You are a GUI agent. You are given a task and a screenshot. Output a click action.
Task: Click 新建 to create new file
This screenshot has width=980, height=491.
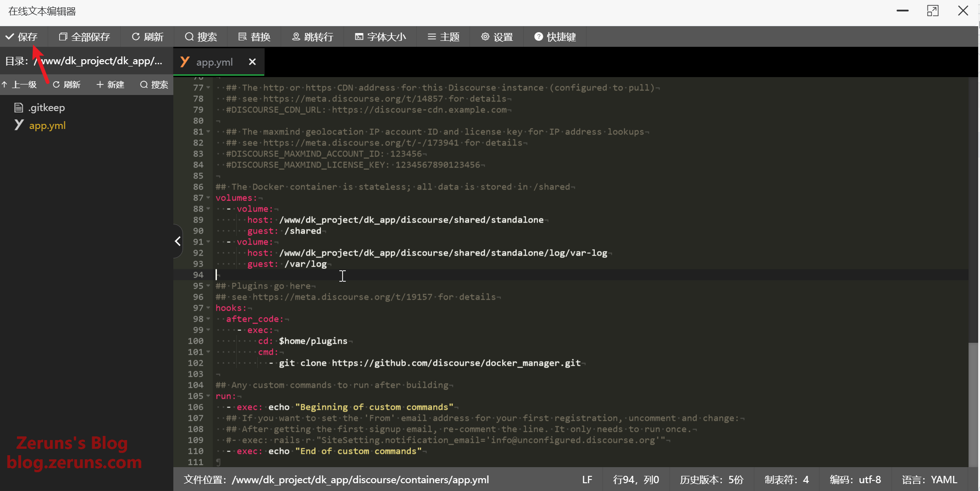tap(111, 84)
